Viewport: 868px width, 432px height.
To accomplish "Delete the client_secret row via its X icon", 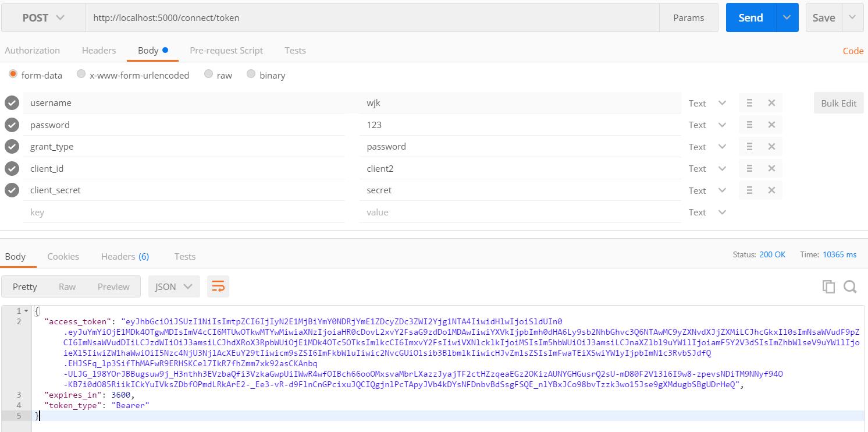I will [771, 190].
